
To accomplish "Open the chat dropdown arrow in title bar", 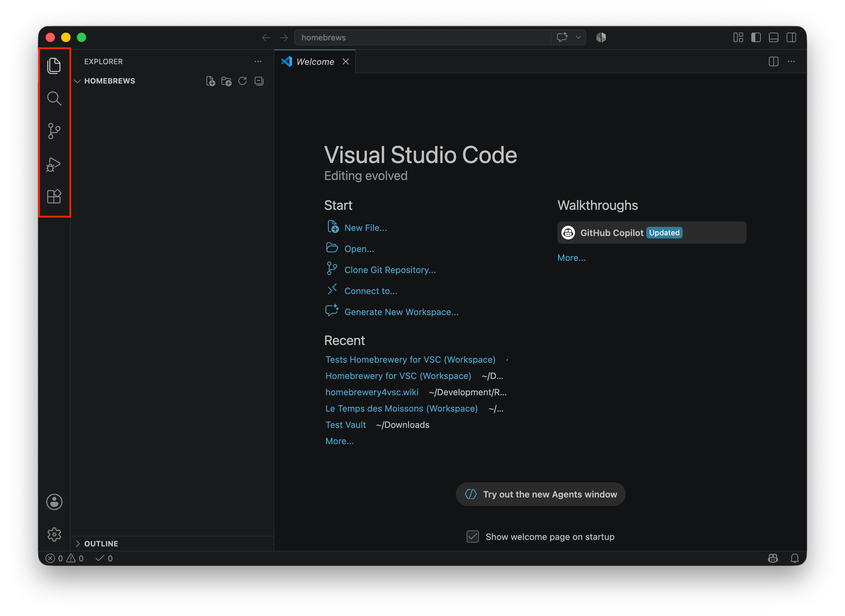I will click(x=578, y=37).
